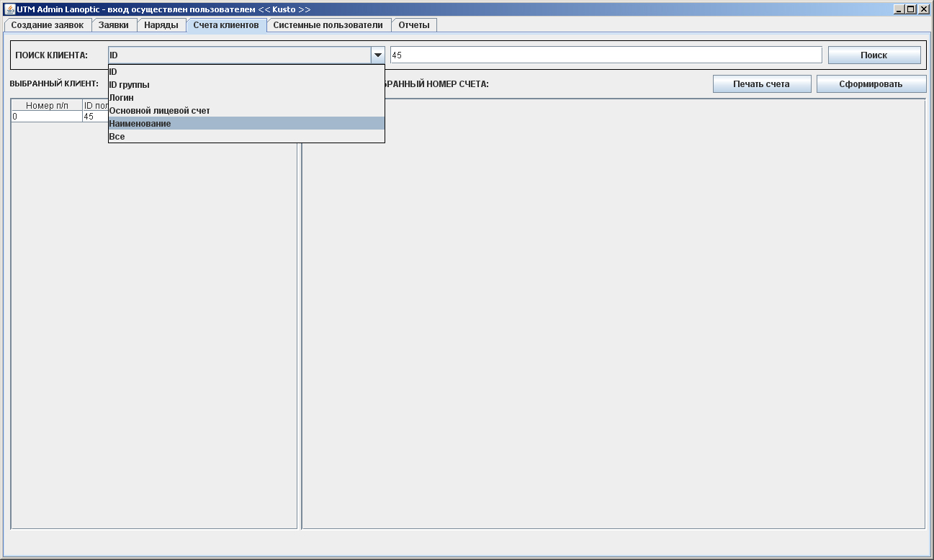Viewport: 934px width, 560px height.
Task: Click the Поиск button
Action: click(x=874, y=55)
